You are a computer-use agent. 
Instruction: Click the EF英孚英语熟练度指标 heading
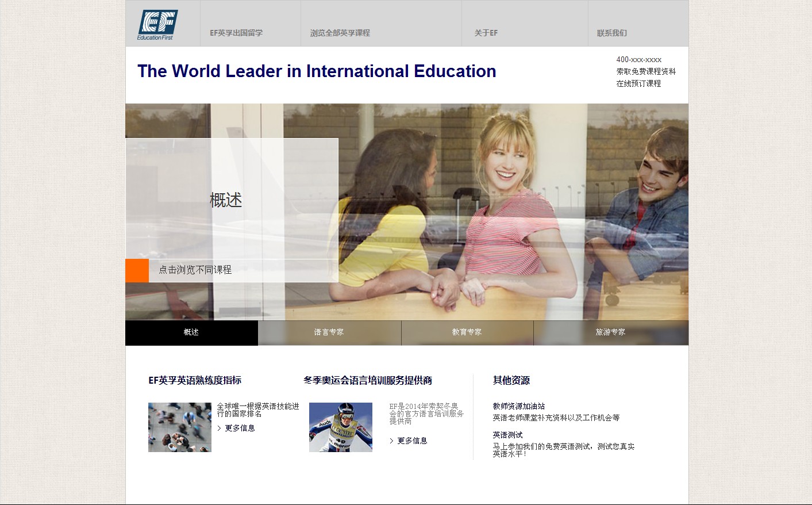(195, 380)
